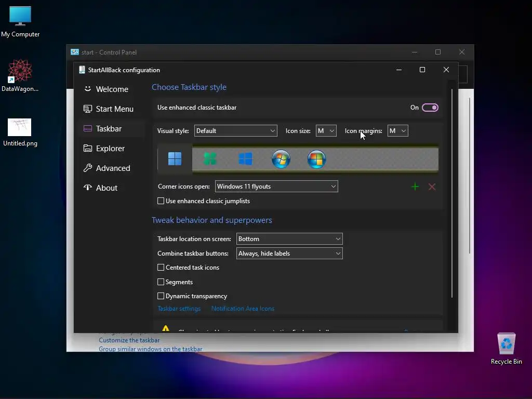The image size is (532, 399).
Task: Click the StartAllBack window vertical scrollbar
Action: [451, 193]
